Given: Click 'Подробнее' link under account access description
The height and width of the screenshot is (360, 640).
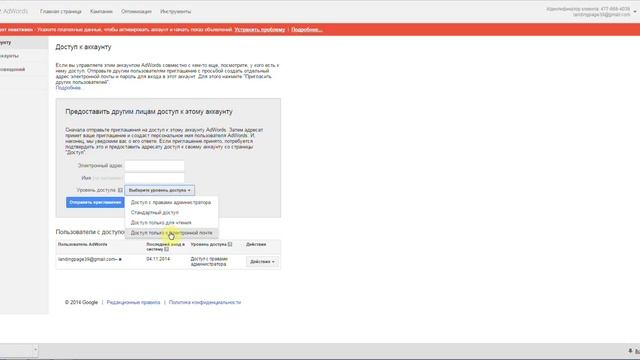Looking at the screenshot, I should click(68, 88).
